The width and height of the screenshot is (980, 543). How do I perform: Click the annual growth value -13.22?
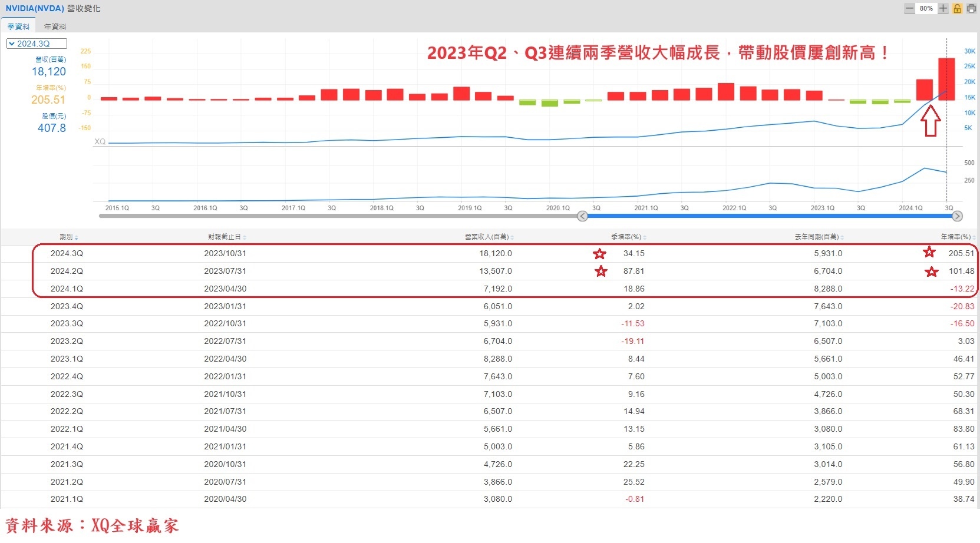click(x=962, y=289)
